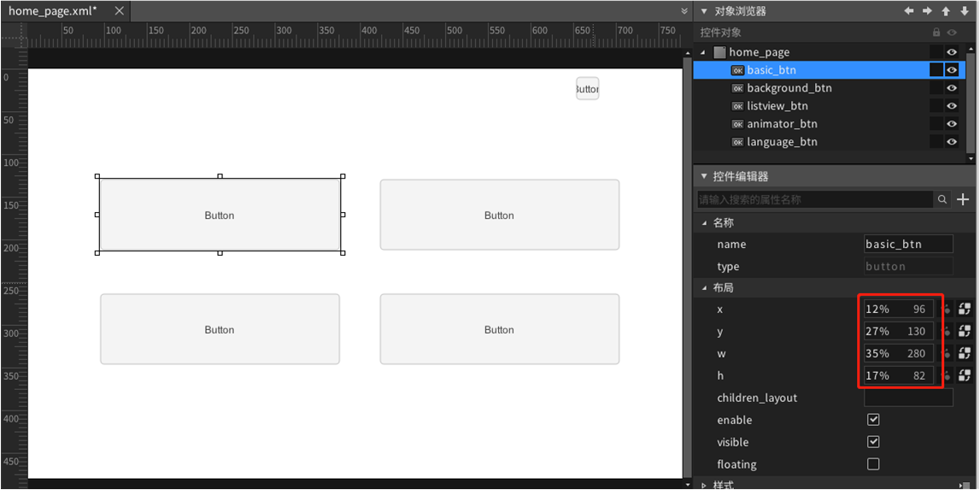
Task: Click the page icon beside home_page
Action: pos(720,52)
